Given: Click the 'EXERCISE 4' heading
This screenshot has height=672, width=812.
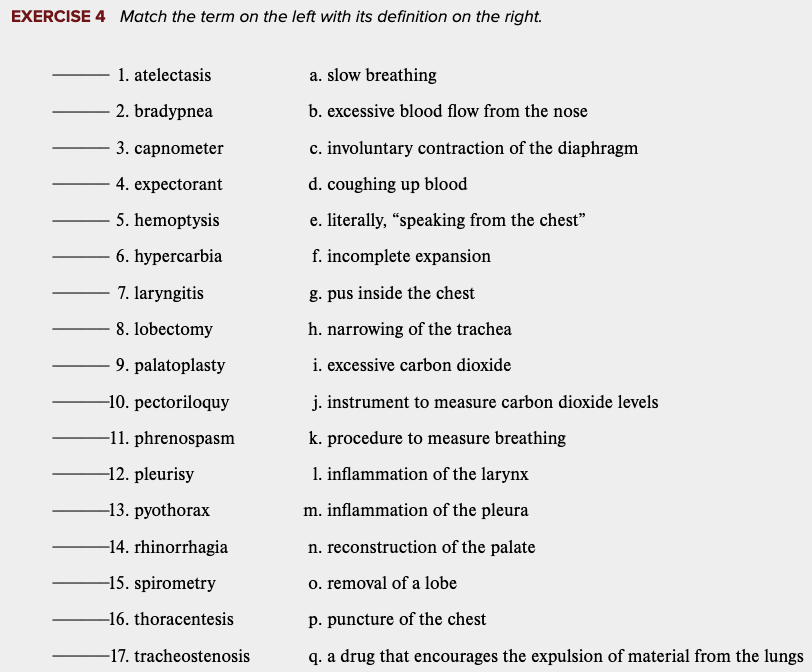Looking at the screenshot, I should click(x=58, y=17).
